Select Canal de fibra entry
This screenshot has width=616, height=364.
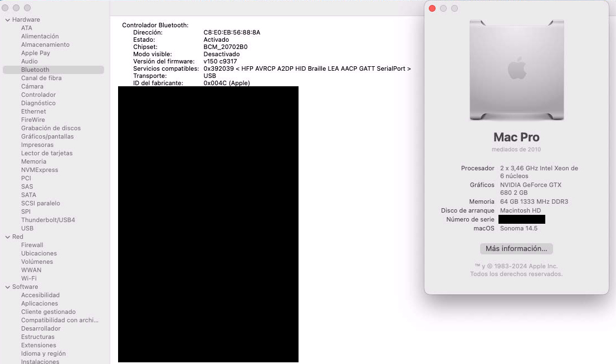pyautogui.click(x=41, y=78)
